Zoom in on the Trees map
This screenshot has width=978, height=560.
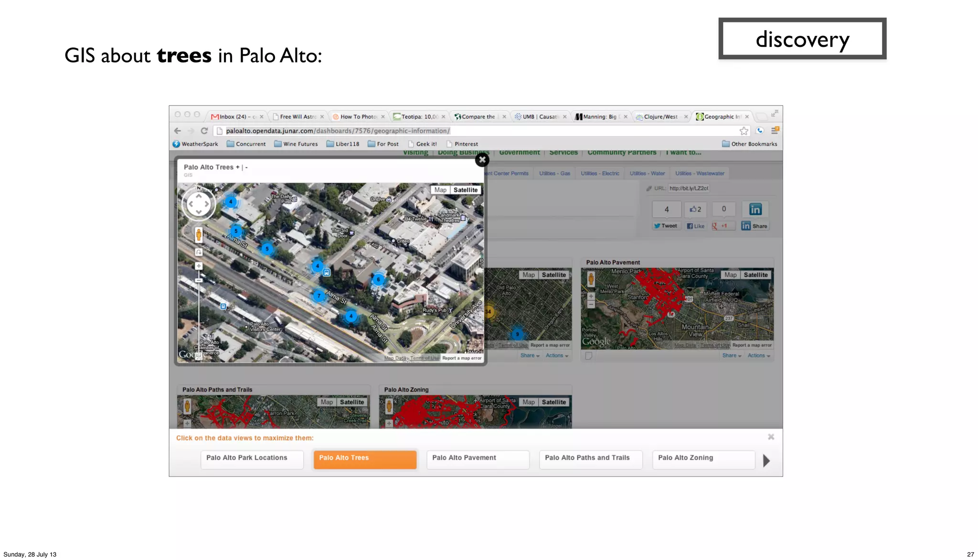coord(199,266)
